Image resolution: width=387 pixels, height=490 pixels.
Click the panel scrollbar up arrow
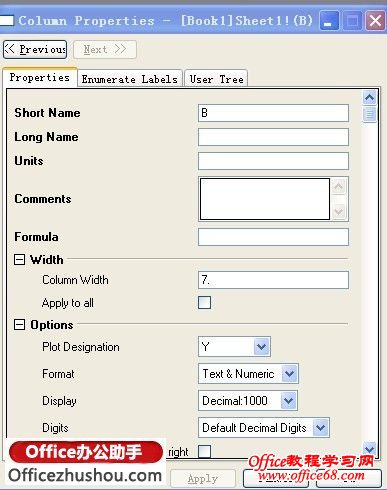point(369,98)
